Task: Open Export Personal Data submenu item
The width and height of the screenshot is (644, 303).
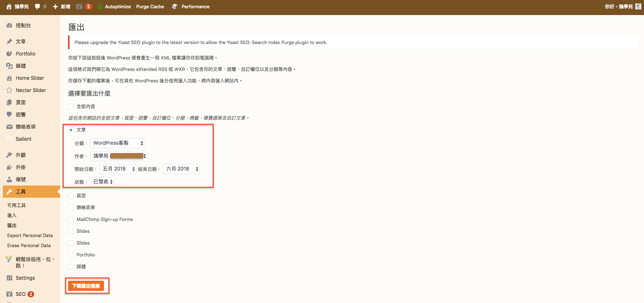Action: coord(30,235)
